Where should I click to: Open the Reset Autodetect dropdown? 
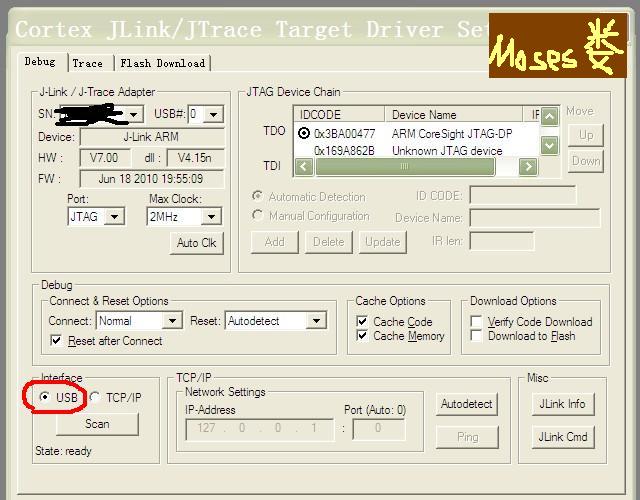point(316,321)
